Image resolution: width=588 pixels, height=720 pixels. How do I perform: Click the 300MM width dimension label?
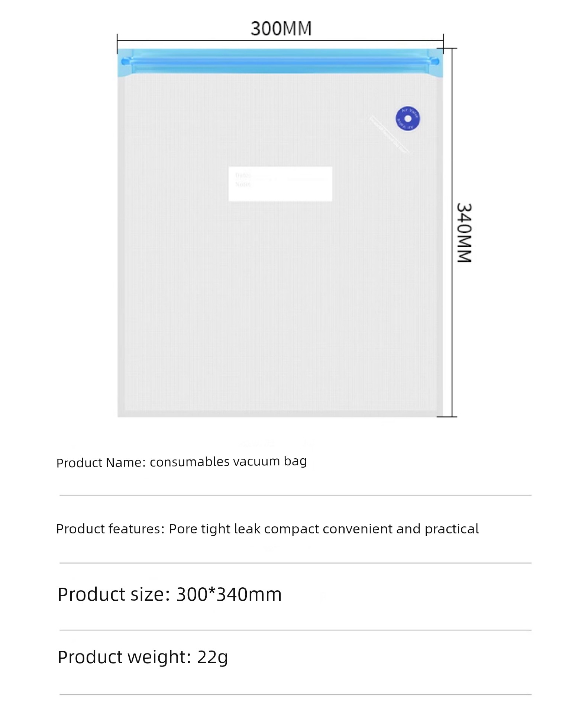(281, 28)
